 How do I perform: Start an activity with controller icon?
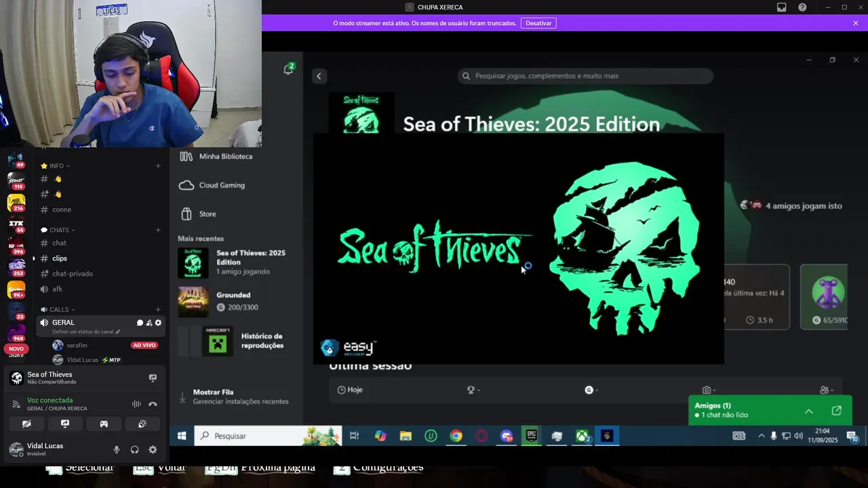[x=104, y=424]
